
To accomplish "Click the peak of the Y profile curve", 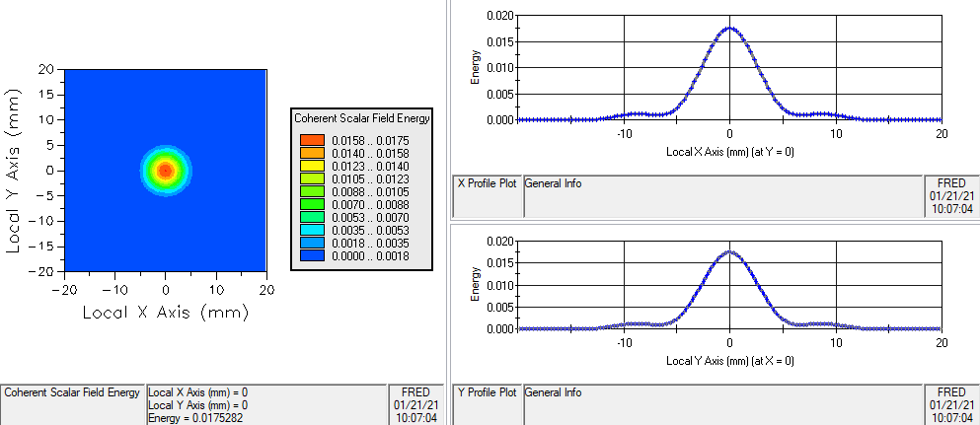I will [x=729, y=251].
